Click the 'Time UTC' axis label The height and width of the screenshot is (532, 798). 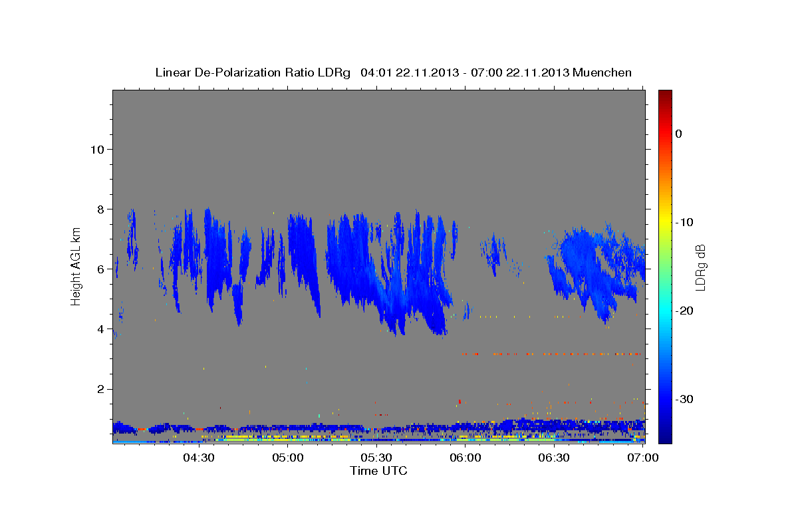[378, 471]
